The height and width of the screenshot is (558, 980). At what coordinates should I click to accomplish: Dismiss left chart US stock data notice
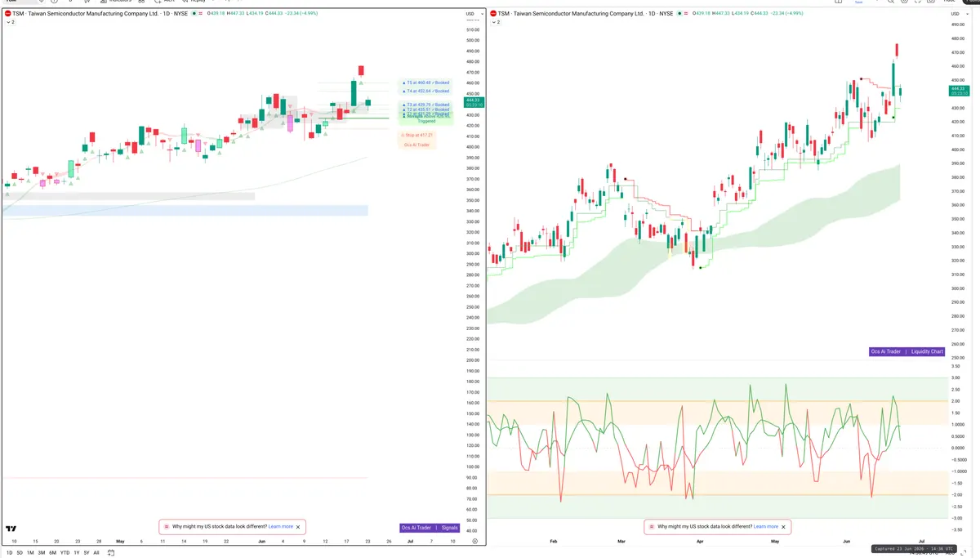298,527
